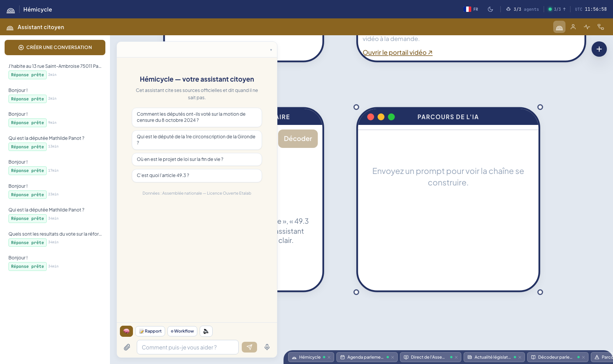Choose the article 49.3 suggested question

[197, 175]
